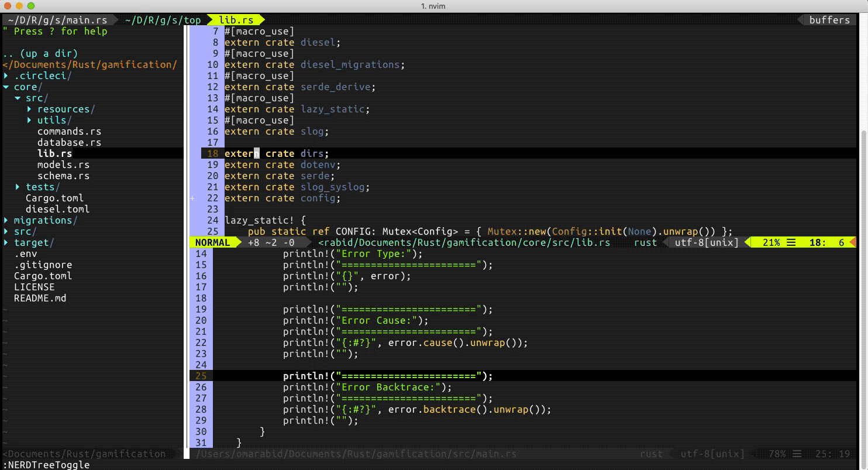
Task: Click the NORMAL mode indicator
Action: click(212, 242)
